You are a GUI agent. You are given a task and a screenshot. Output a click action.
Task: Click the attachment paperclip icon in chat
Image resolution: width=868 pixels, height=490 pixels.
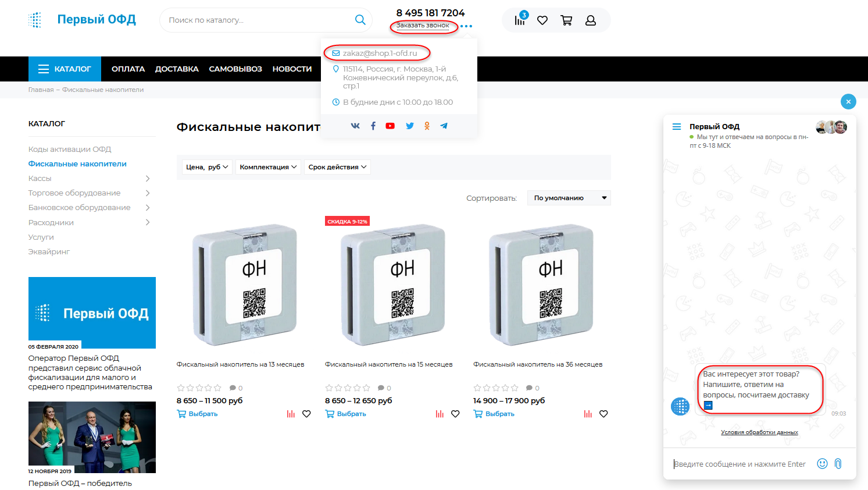[x=838, y=464]
